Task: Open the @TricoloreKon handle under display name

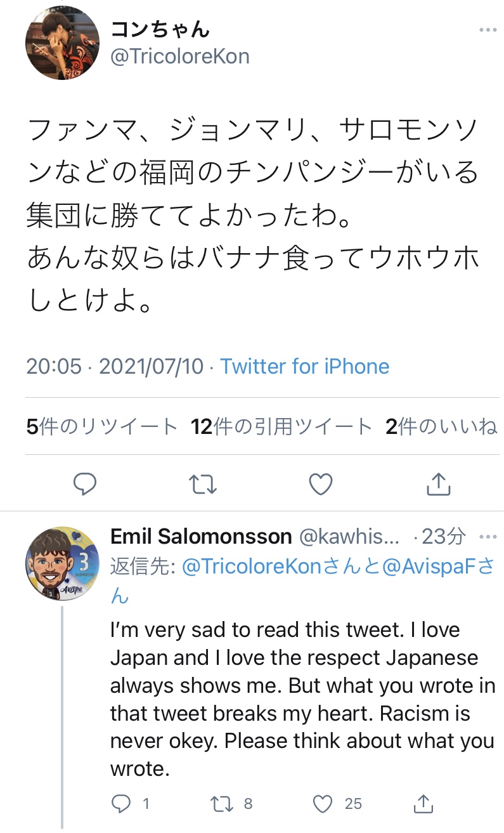Action: 180,56
